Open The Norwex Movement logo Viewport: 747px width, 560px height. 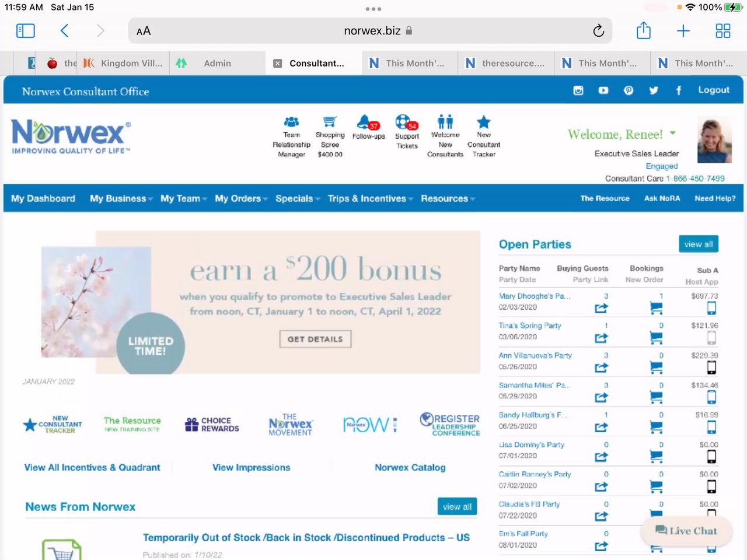(291, 425)
